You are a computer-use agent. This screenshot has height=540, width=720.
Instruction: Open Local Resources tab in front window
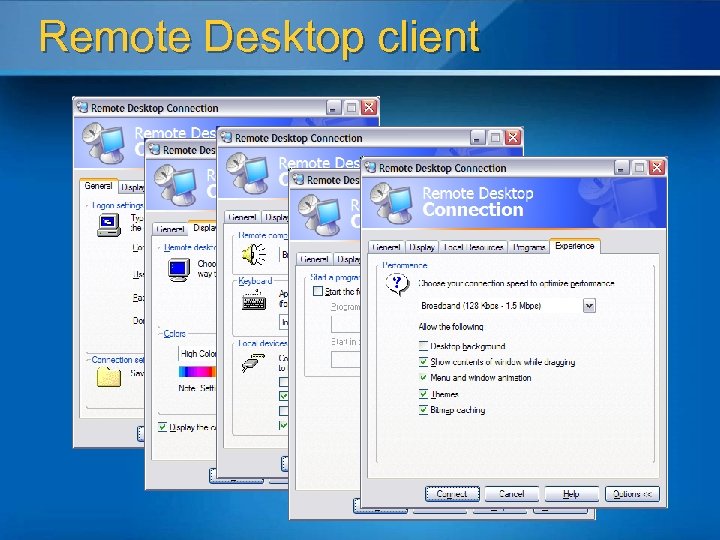(x=473, y=247)
